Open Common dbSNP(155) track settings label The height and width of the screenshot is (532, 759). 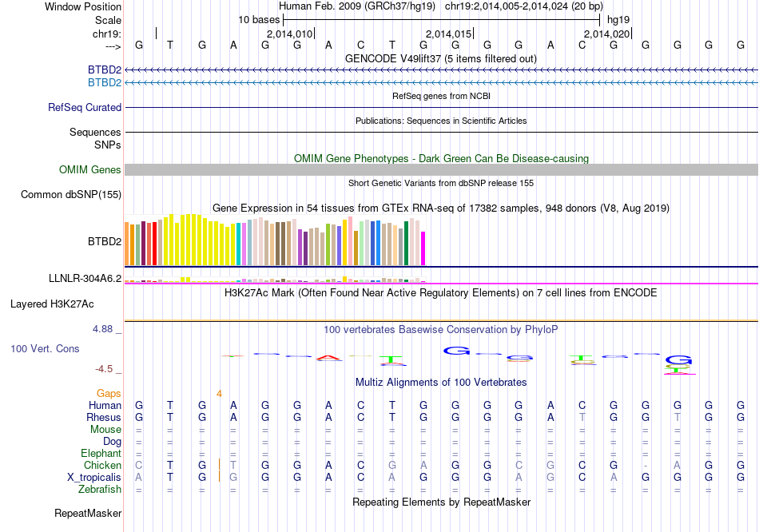coord(71,194)
